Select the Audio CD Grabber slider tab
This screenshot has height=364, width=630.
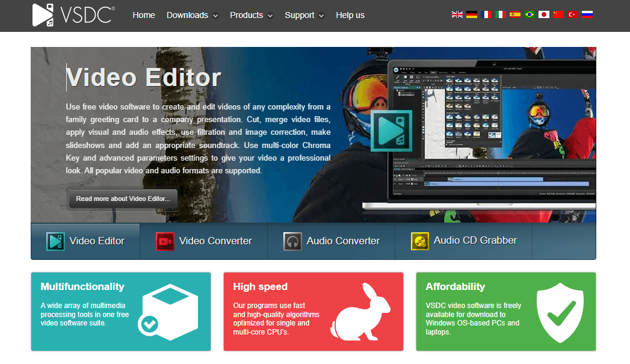[464, 241]
